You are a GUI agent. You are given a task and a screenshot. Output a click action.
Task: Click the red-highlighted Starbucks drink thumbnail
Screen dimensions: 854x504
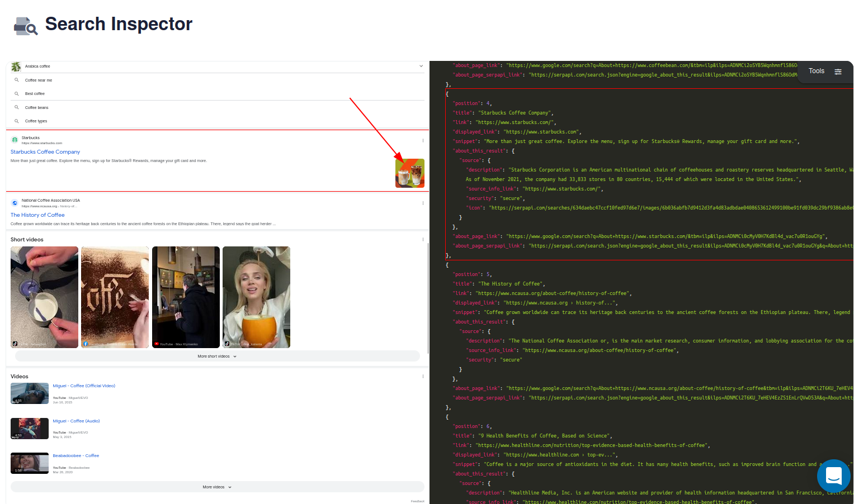[409, 173]
